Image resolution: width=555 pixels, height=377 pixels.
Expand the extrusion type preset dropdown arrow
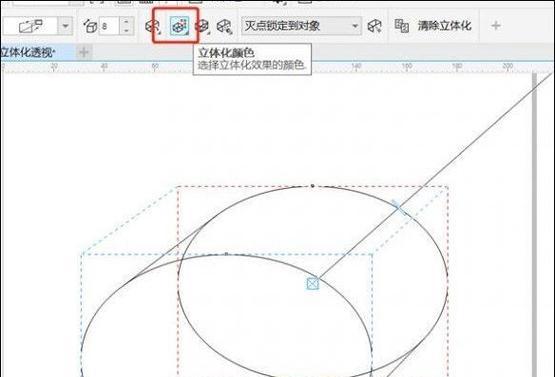pyautogui.click(x=65, y=26)
